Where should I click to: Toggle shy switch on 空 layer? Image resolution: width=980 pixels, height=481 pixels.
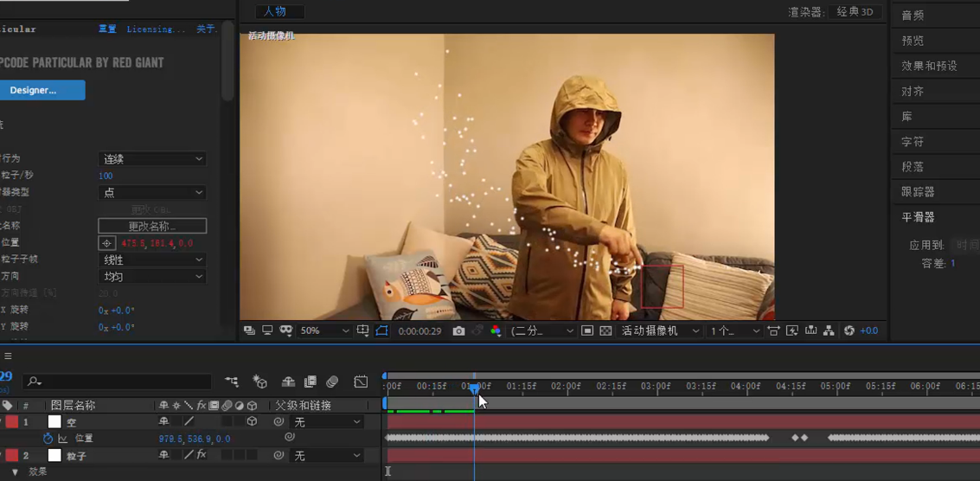(x=163, y=421)
